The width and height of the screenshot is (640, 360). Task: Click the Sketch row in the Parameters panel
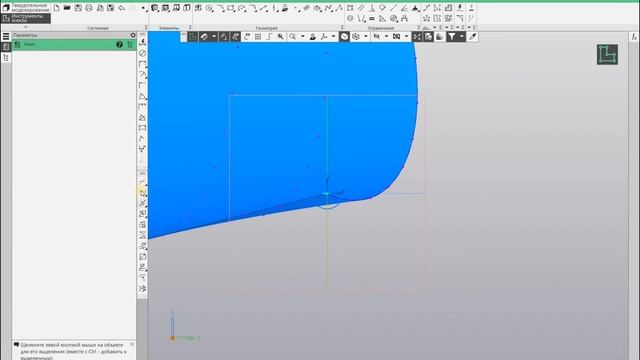coord(74,44)
